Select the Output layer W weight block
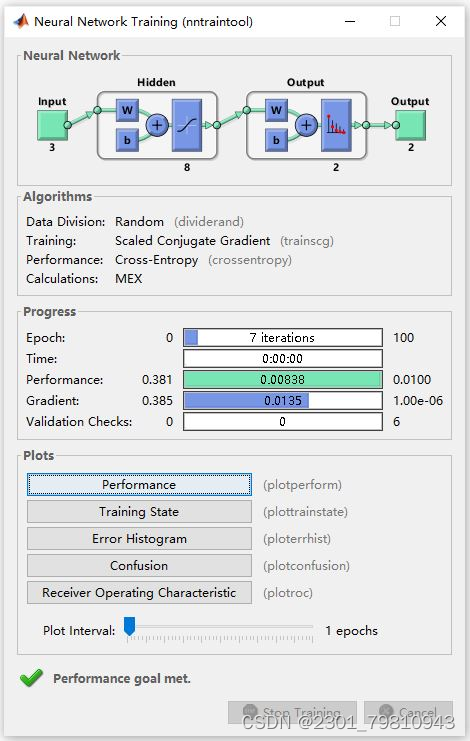The width and height of the screenshot is (470, 741). pyautogui.click(x=276, y=111)
